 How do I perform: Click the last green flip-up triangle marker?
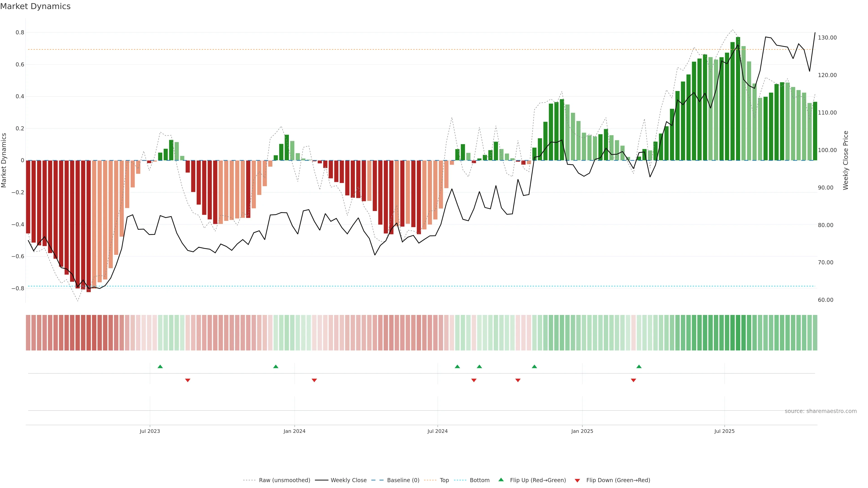(639, 366)
